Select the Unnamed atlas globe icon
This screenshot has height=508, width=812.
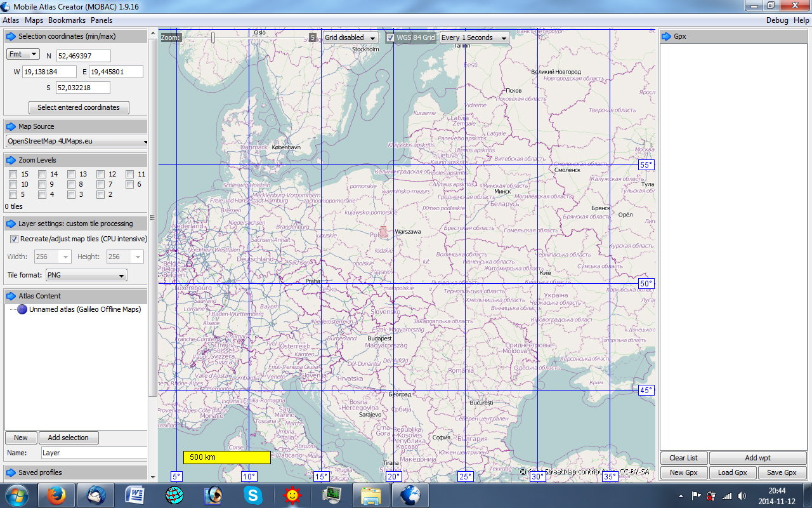point(22,309)
